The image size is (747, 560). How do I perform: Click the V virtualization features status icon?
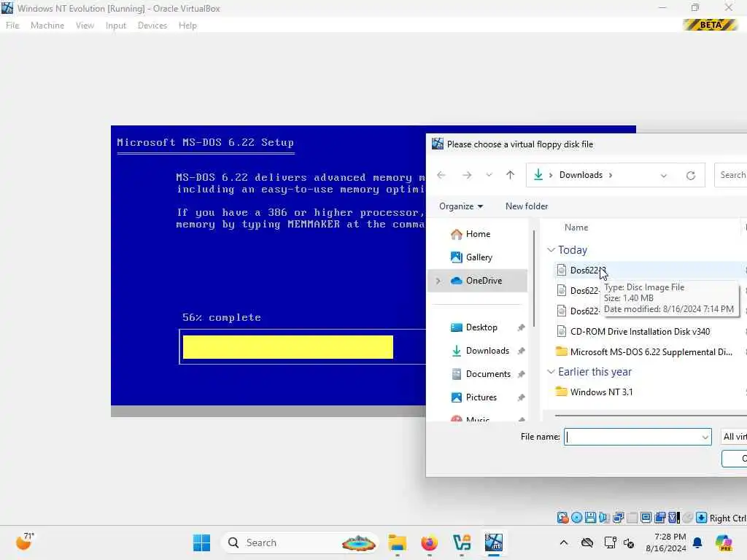(673, 518)
